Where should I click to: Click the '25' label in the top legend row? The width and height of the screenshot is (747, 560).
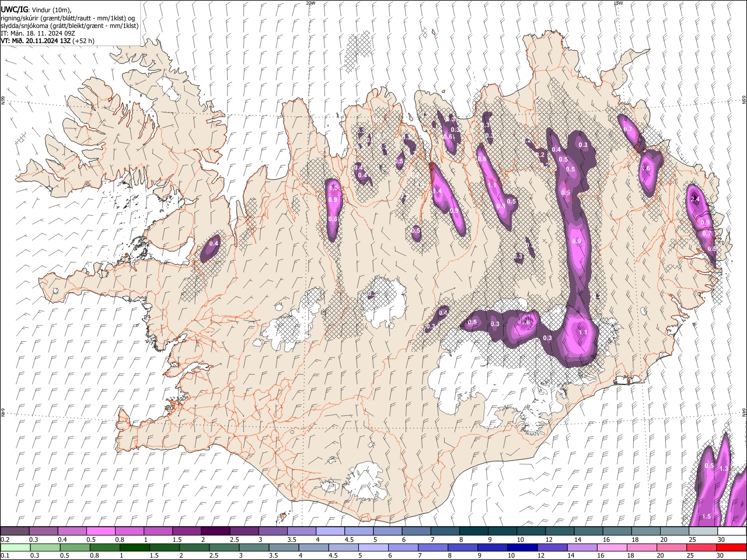[x=692, y=540]
